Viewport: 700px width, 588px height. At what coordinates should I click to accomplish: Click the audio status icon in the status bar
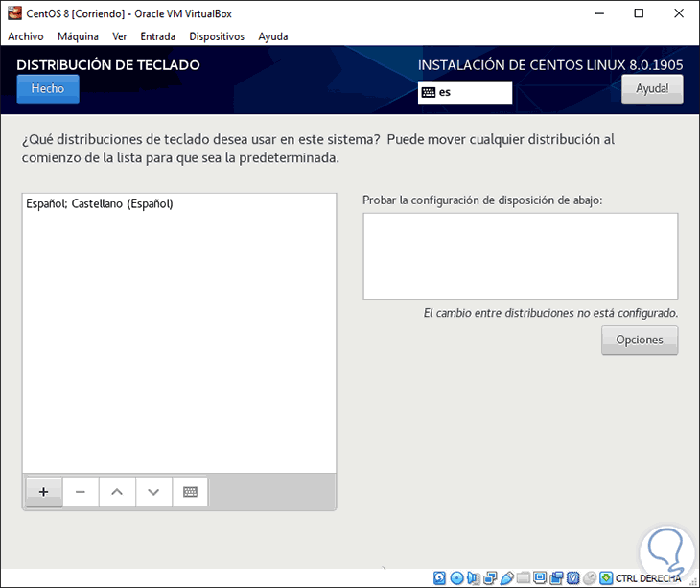[x=473, y=578]
